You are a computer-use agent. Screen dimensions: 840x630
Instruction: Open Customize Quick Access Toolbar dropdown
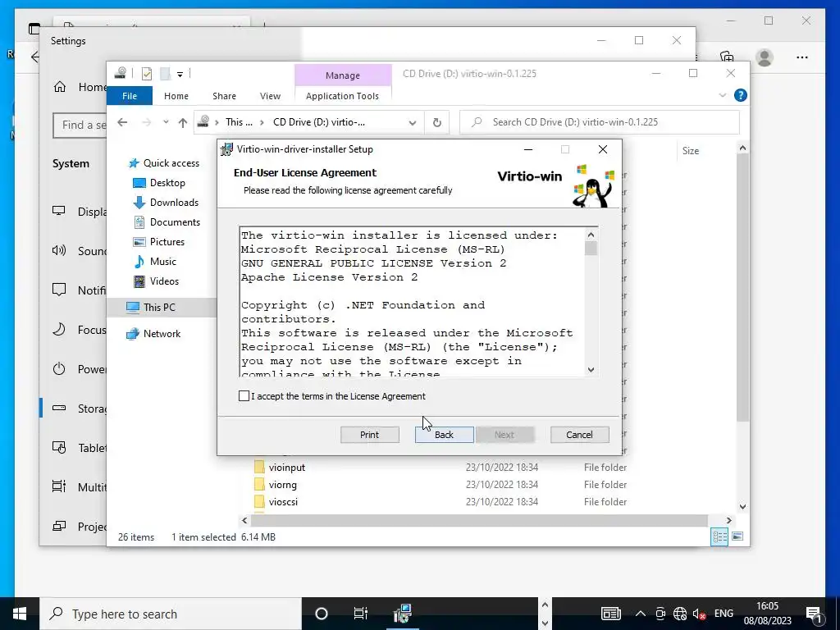click(180, 75)
